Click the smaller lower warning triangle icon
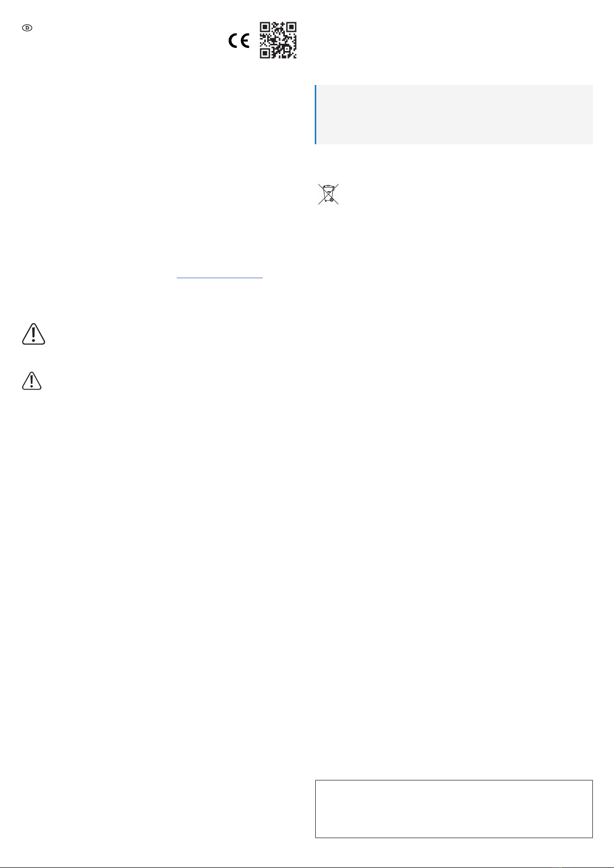 pos(32,380)
